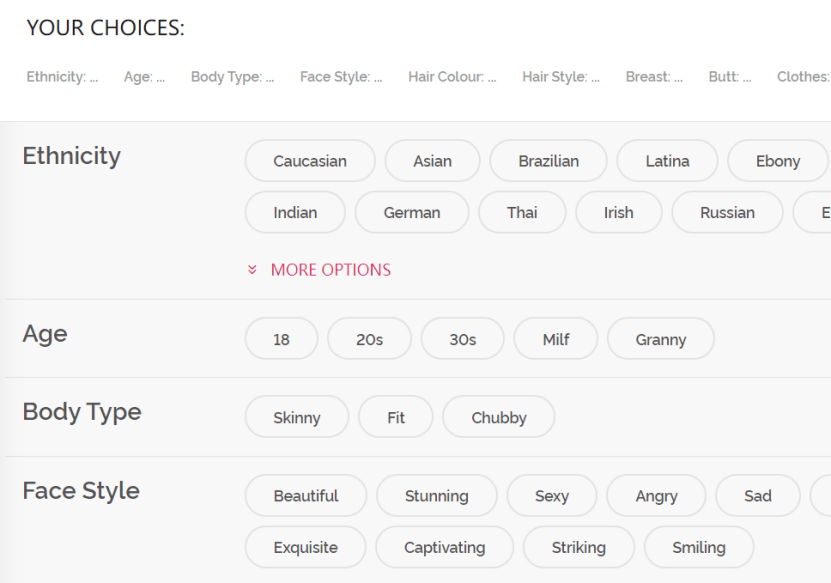
Task: Choose the Beautiful face style
Action: pos(306,496)
